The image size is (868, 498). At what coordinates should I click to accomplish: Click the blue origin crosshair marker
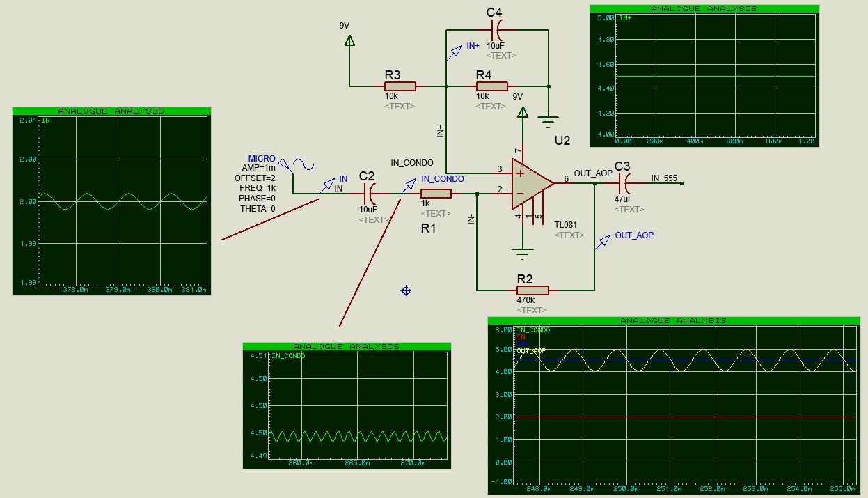coord(406,290)
